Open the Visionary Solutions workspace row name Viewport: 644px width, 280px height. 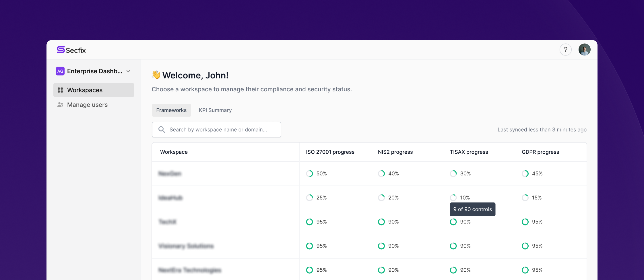tap(186, 246)
